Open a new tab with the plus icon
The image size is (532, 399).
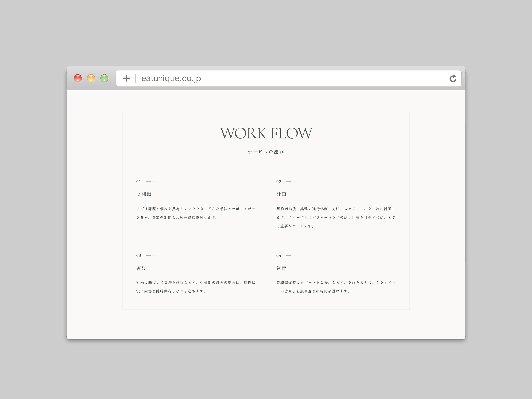(x=126, y=78)
